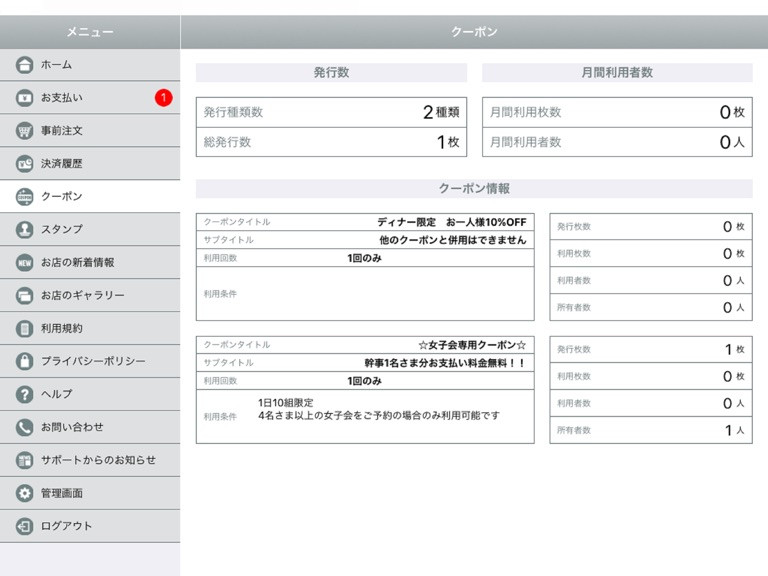Click the payment history icon
Screen dimensions: 768x576
pos(24,164)
